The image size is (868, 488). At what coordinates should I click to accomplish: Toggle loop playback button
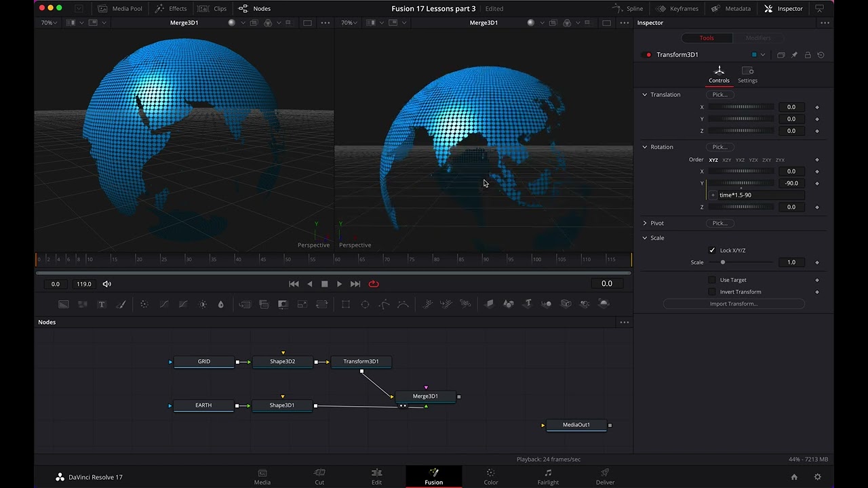[374, 284]
